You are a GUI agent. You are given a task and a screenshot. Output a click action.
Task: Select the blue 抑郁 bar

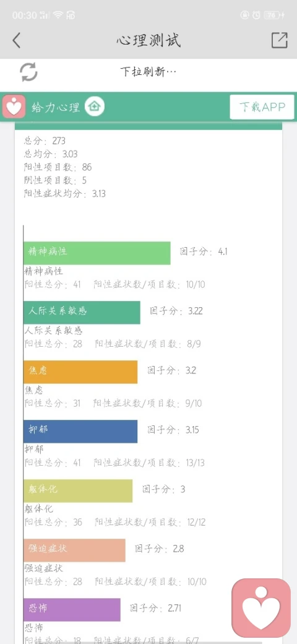80,431
